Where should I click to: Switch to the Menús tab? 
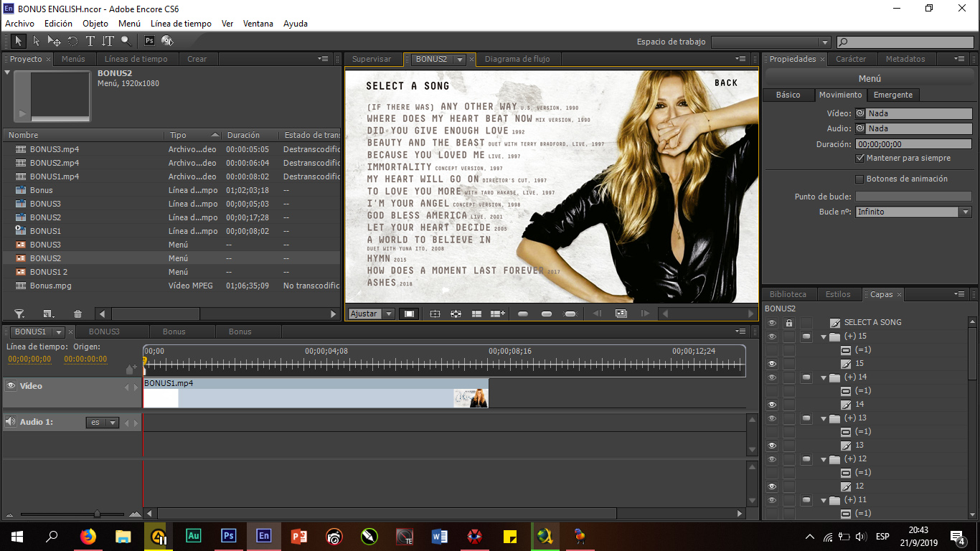[x=73, y=59]
